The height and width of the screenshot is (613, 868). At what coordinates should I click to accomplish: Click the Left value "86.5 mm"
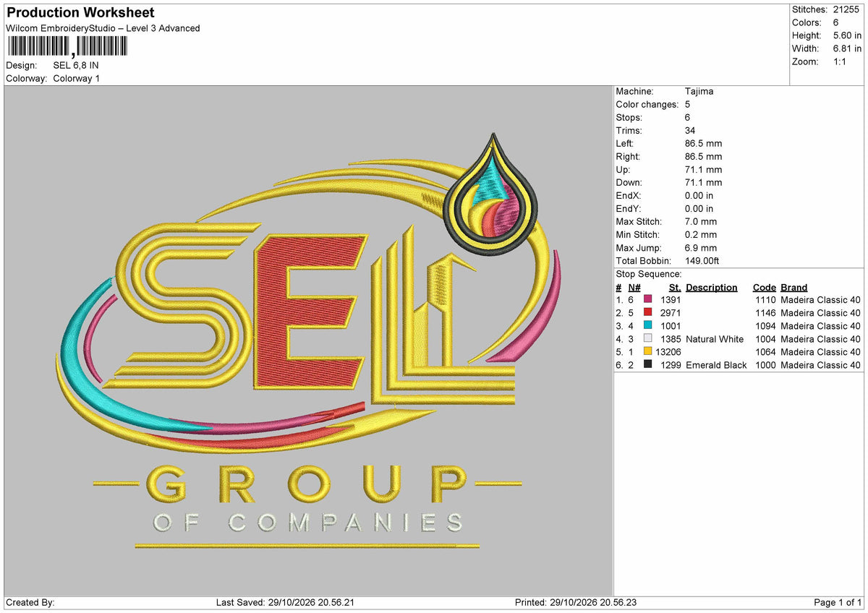(703, 144)
